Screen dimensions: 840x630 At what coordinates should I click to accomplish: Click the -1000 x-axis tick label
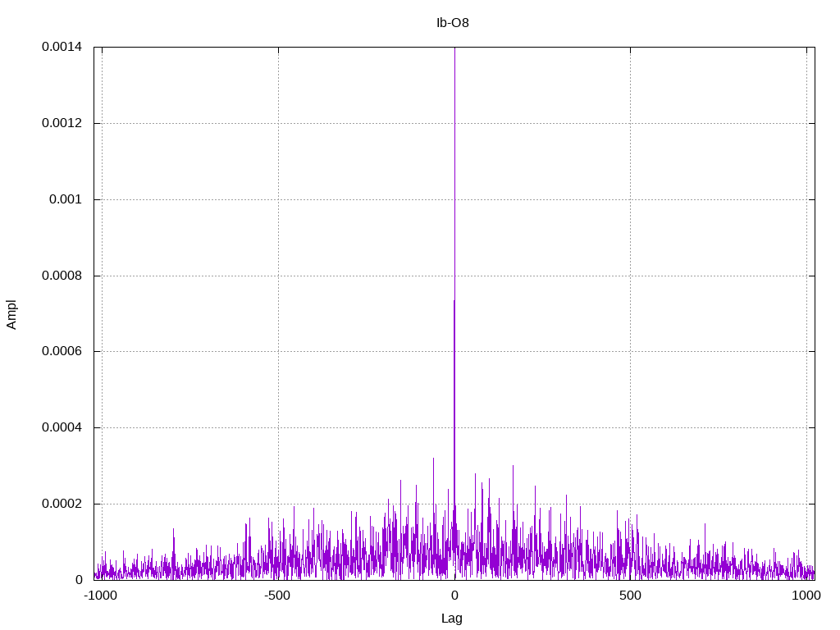[x=101, y=596]
